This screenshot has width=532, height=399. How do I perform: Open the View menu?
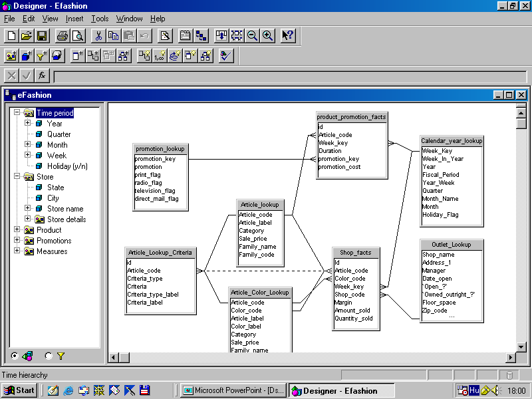[x=50, y=19]
